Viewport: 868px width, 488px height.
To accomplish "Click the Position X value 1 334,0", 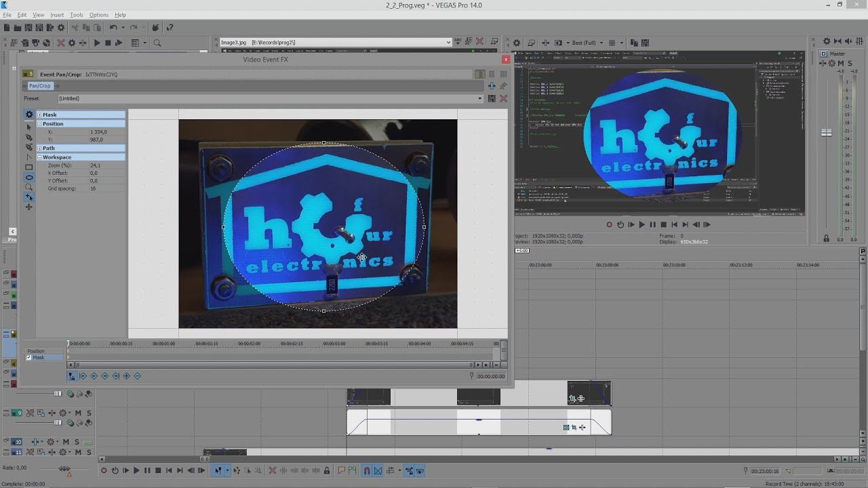I will (107, 132).
